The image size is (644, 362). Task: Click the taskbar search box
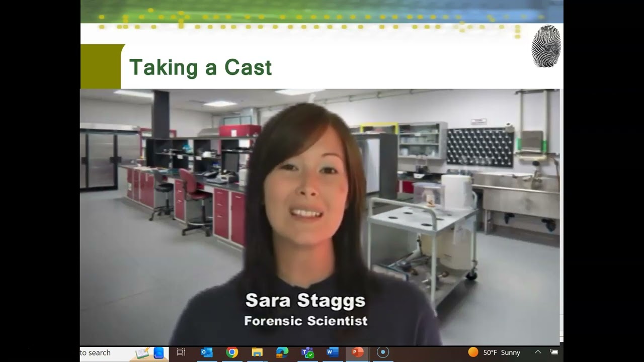124,353
